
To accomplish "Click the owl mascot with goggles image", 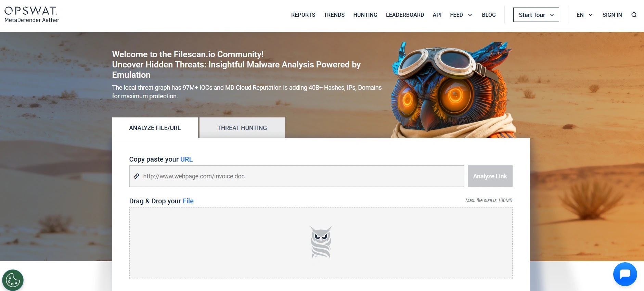I will 452,90.
